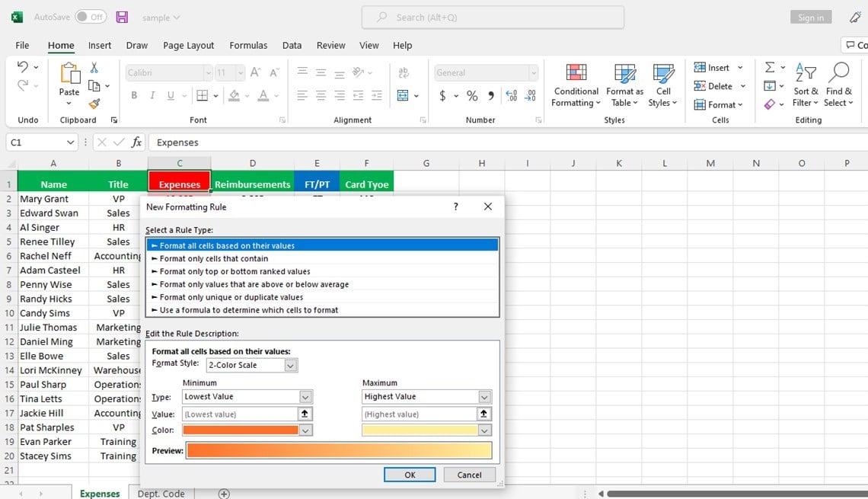Viewport: 868px width, 499px height.
Task: Switch to the Formulas tab
Action: click(248, 46)
